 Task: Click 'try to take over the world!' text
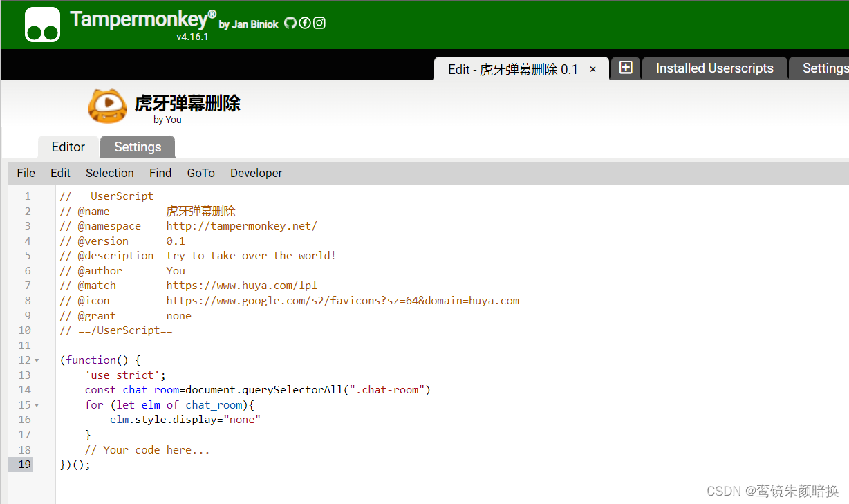[x=251, y=256]
